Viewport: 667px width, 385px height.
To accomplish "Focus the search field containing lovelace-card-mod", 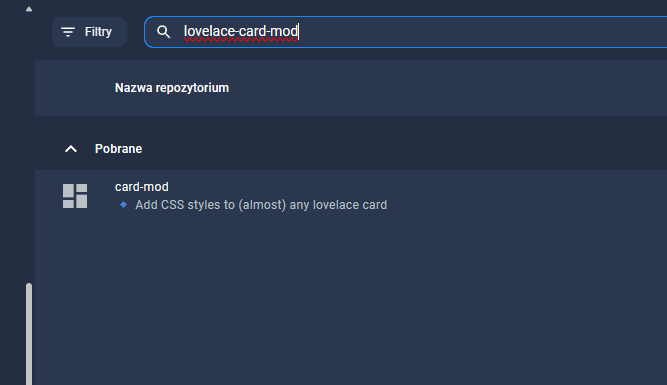I will [406, 32].
